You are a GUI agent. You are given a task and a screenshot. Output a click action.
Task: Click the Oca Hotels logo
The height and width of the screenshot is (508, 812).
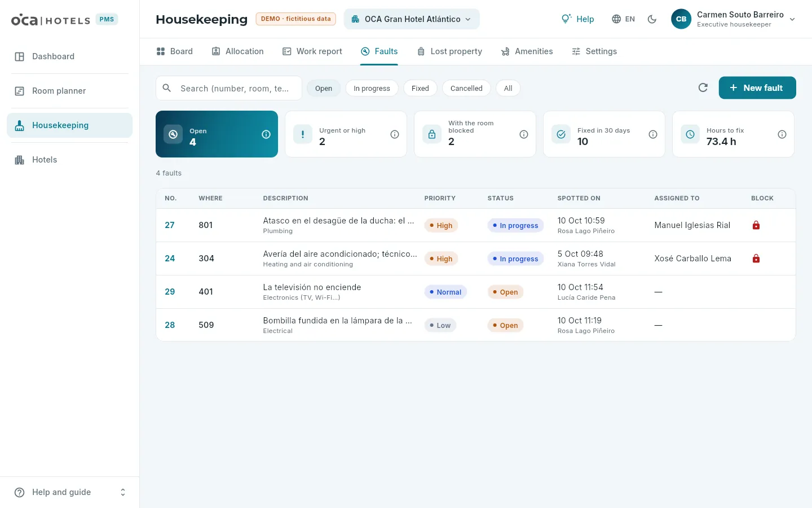(x=51, y=20)
